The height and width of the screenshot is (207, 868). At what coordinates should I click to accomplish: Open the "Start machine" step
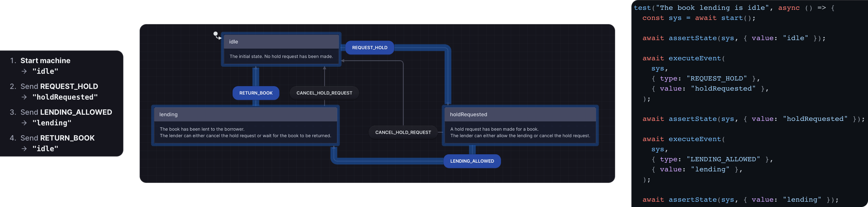click(45, 61)
